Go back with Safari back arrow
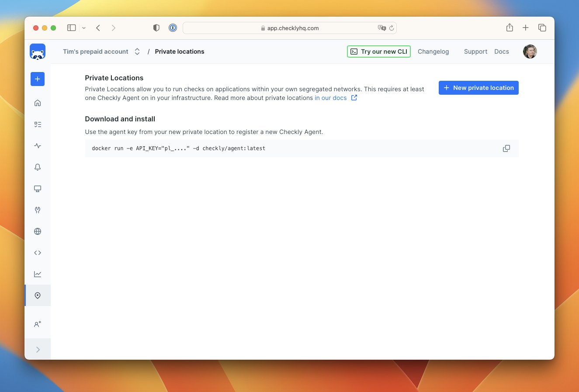 click(x=98, y=28)
